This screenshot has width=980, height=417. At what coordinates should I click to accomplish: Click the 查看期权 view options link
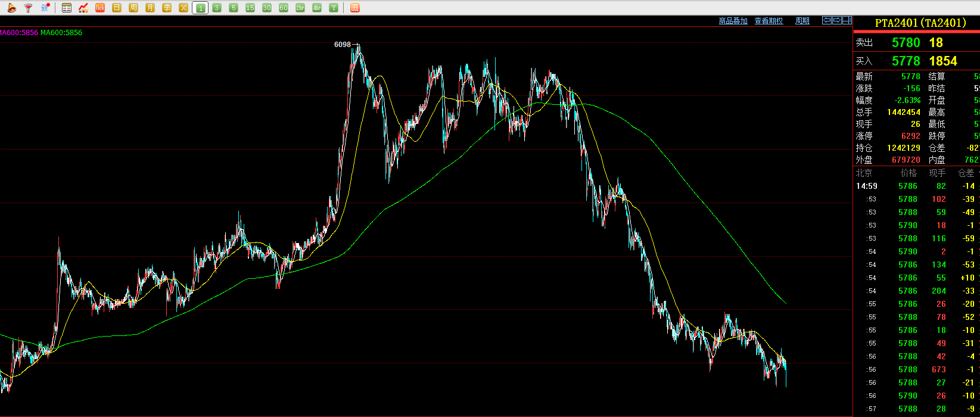[x=769, y=21]
